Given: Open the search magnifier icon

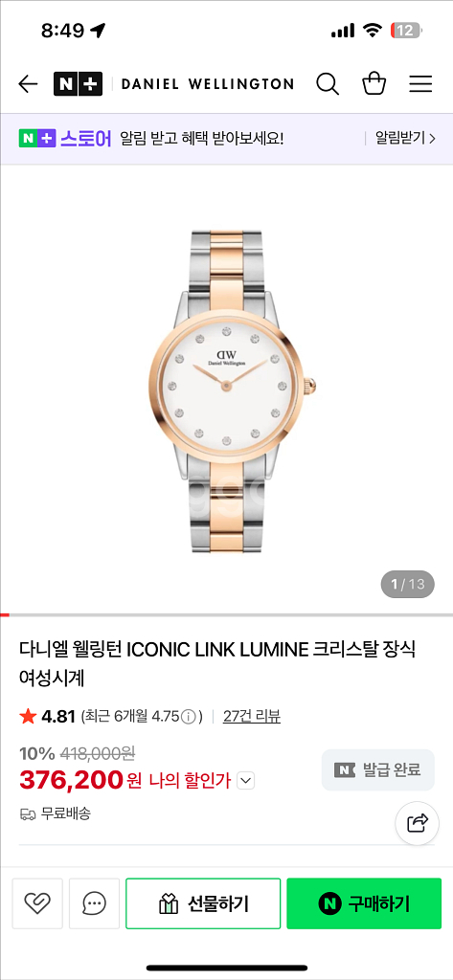Looking at the screenshot, I should [328, 84].
